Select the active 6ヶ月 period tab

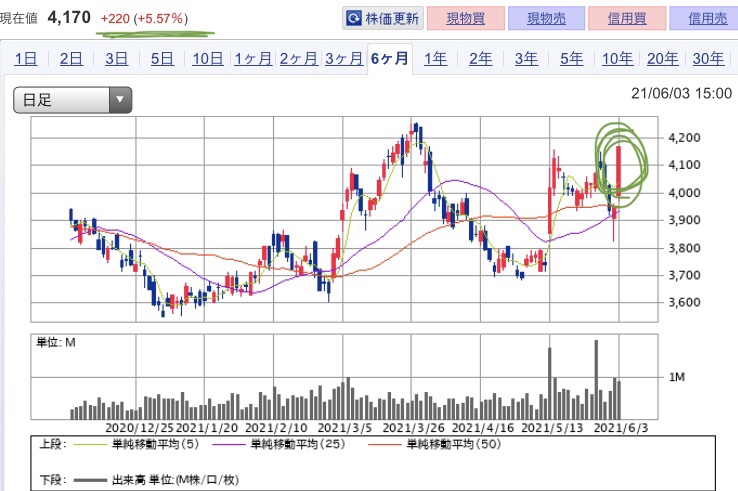tap(390, 59)
